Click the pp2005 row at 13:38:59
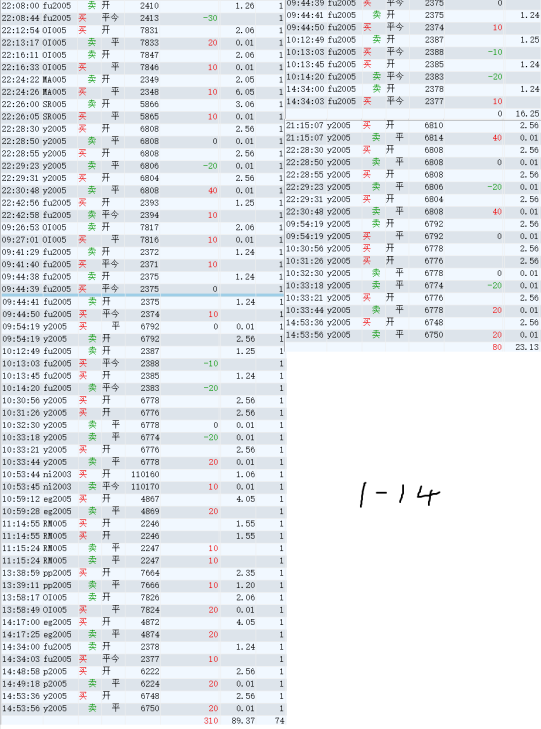The height and width of the screenshot is (729, 541). click(x=143, y=573)
